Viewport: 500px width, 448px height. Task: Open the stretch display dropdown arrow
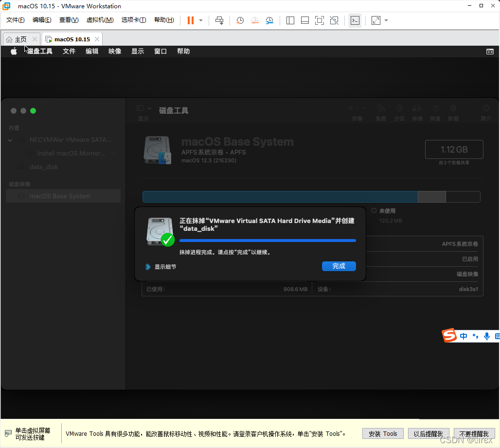click(386, 20)
